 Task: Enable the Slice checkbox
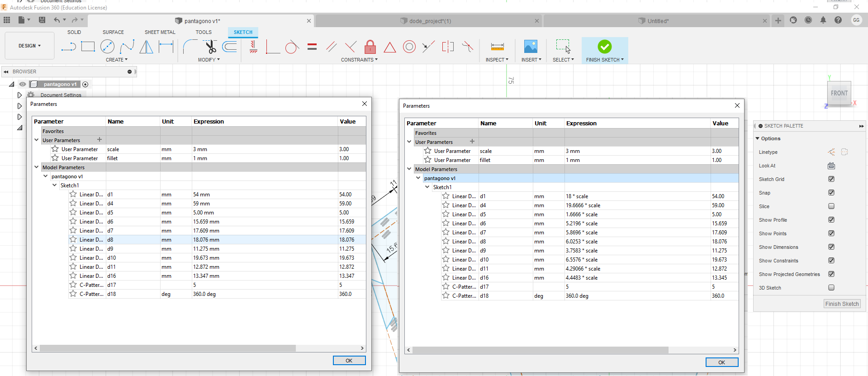point(831,206)
